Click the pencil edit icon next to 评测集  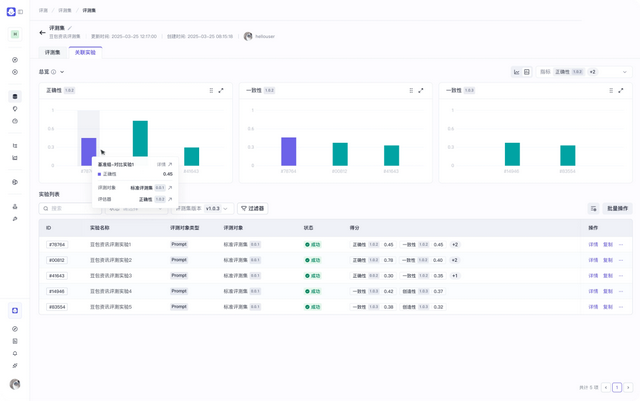click(x=70, y=28)
